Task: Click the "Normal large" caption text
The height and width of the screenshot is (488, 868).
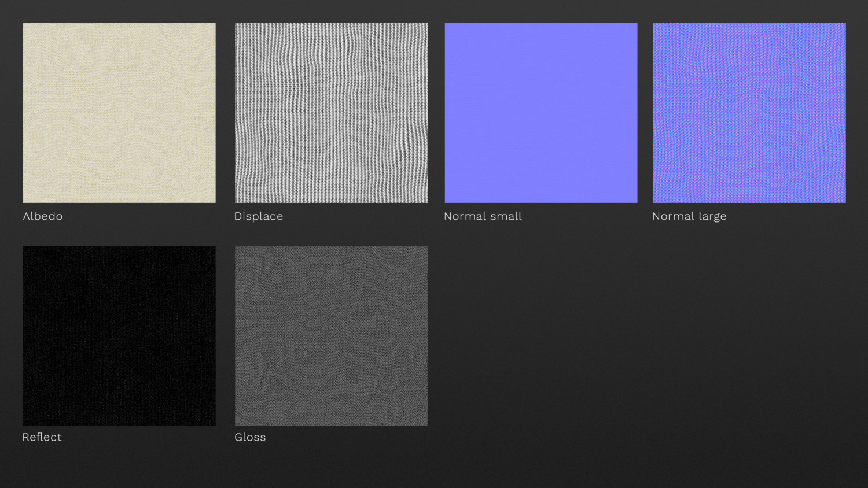Action: tap(689, 216)
